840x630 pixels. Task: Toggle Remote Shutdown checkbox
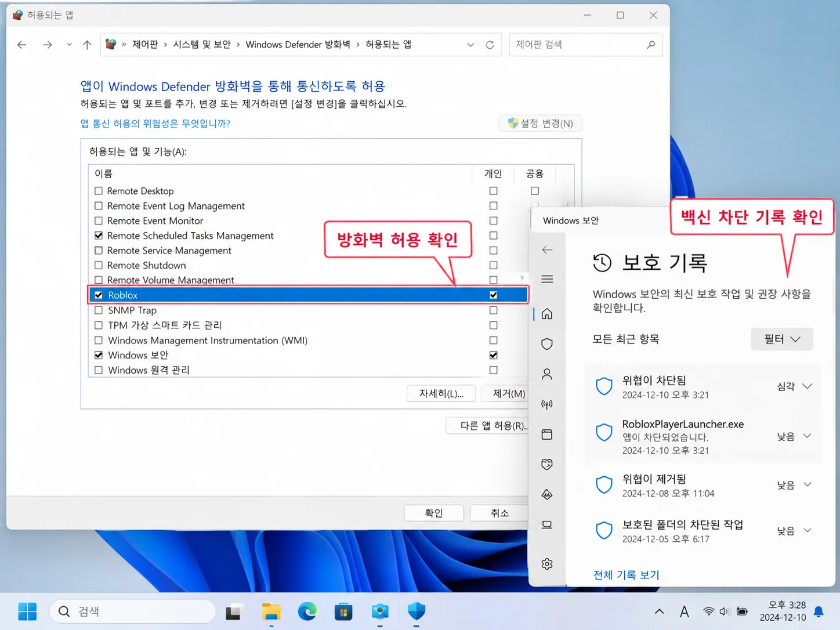99,266
